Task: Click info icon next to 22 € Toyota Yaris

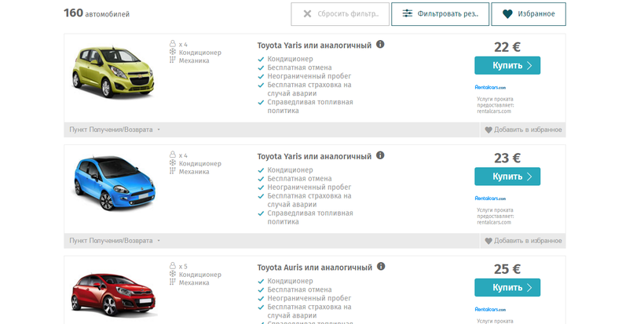Action: pos(380,45)
